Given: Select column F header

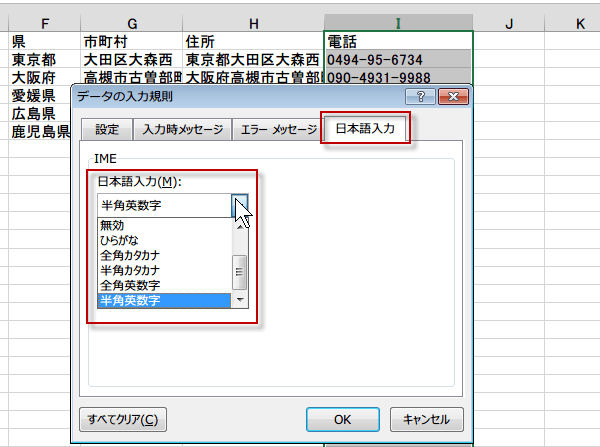Looking at the screenshot, I should point(45,23).
